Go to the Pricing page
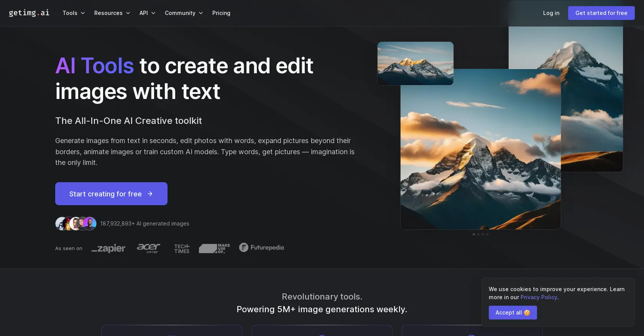The image size is (644, 336). 221,13
